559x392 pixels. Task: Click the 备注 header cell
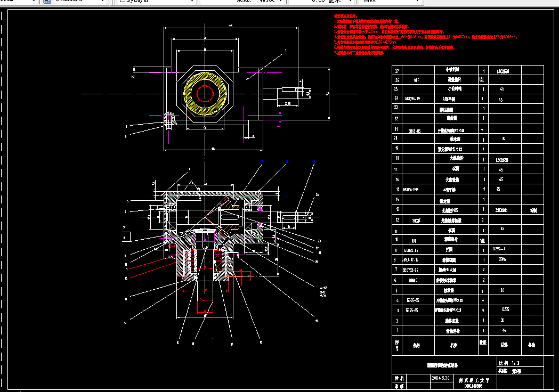532,345
